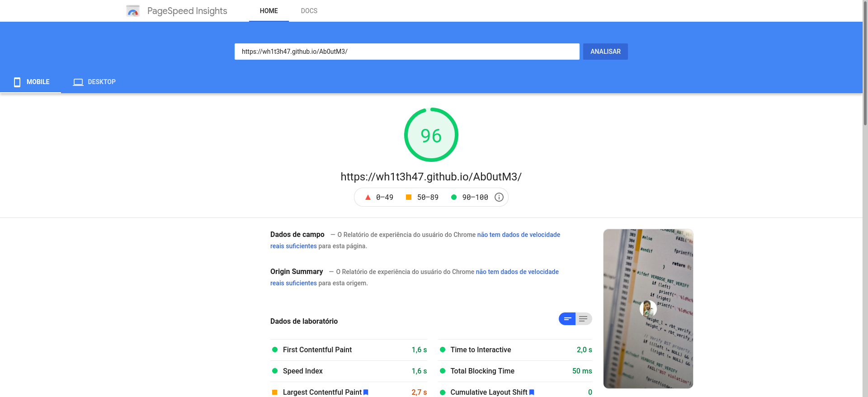
Task: Click the Dados de laboratório heading
Action: tap(304, 321)
